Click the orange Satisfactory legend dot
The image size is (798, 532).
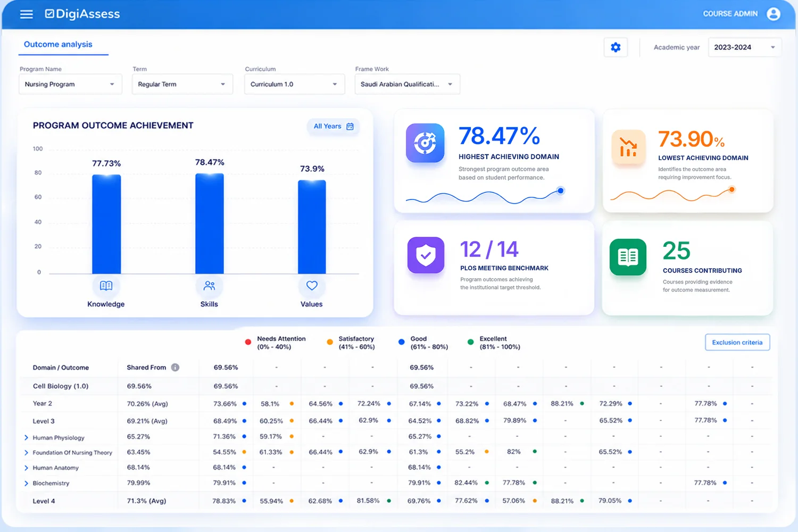click(330, 342)
